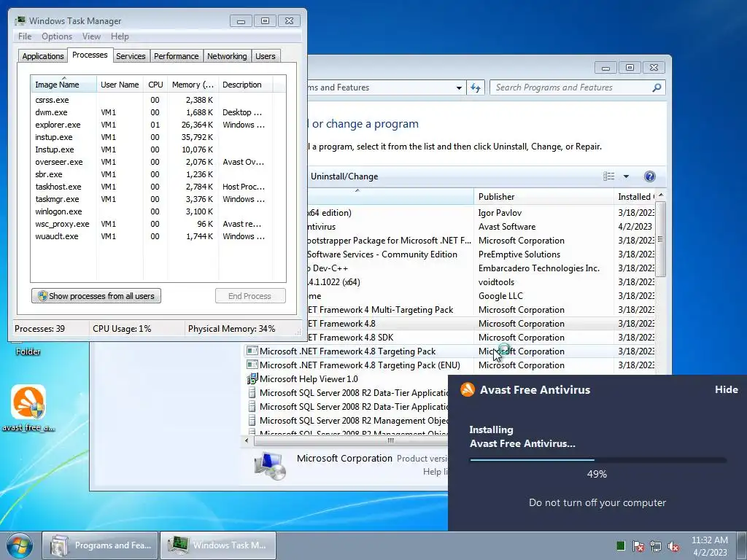This screenshot has width=747, height=560.
Task: Sort processes by CPU column header
Action: pos(155,85)
